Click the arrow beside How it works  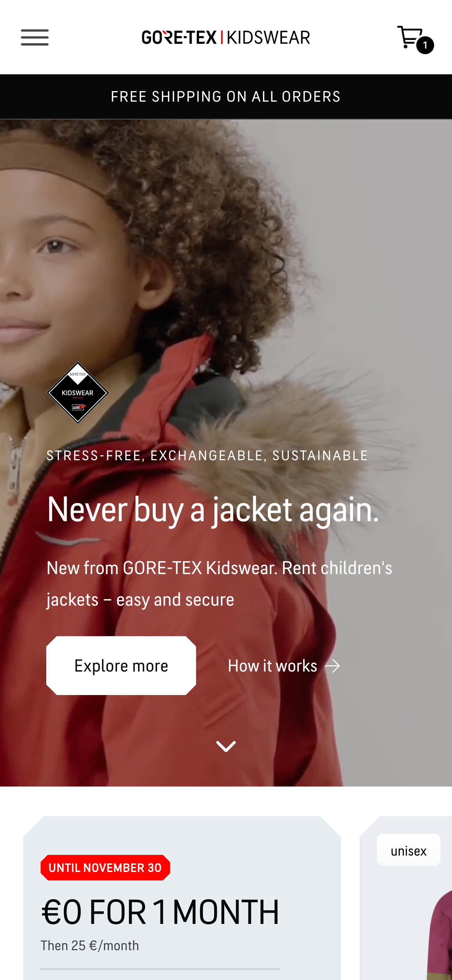click(x=332, y=666)
